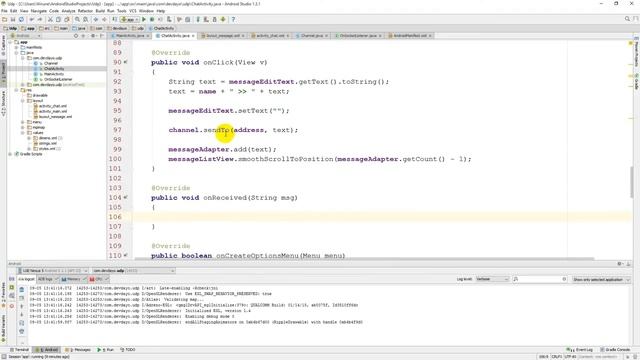Viewport: 640px width, 360px height.
Task: Select strings.xml in project tree
Action: click(x=48, y=143)
